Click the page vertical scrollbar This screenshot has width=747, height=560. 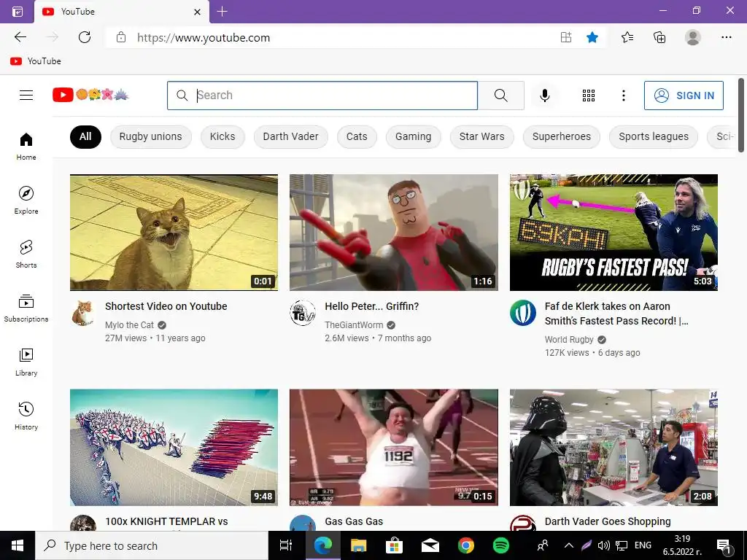[x=741, y=115]
